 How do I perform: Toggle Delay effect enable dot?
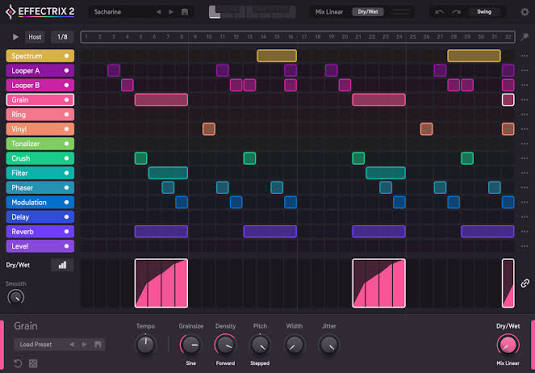point(67,217)
